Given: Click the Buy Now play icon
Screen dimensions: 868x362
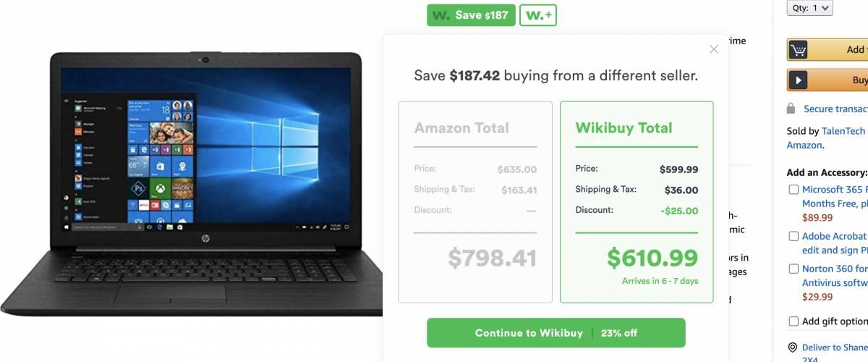Looking at the screenshot, I should pyautogui.click(x=798, y=80).
